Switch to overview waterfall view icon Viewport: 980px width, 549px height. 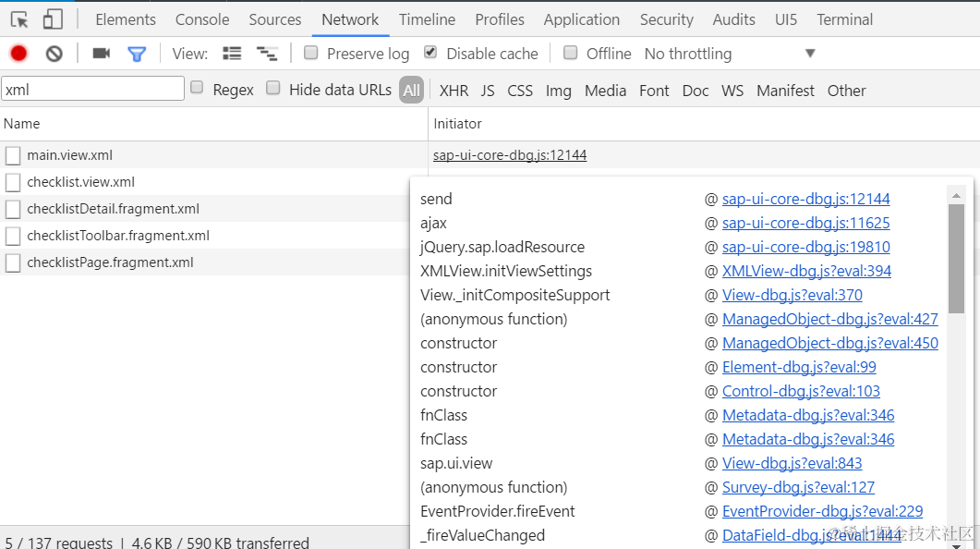267,54
